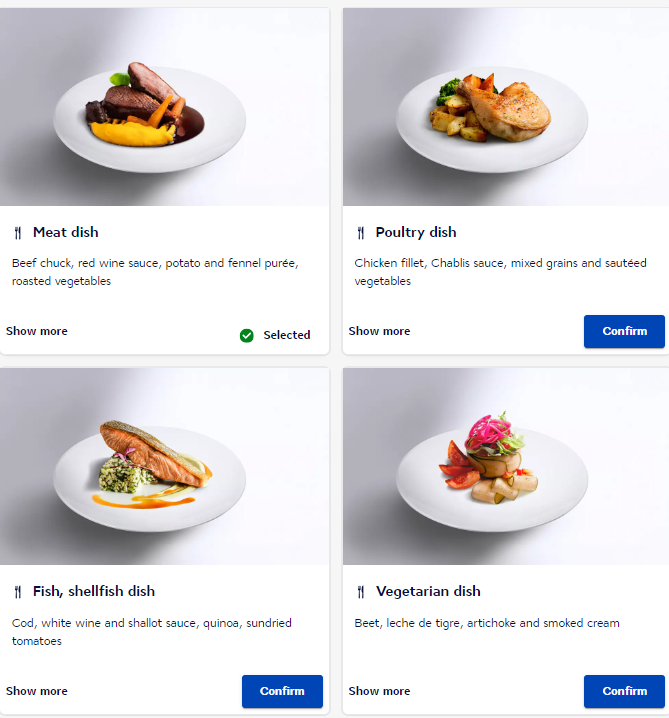Click the cutlery icon beside Poultry dish
The height and width of the screenshot is (718, 669).
(x=361, y=233)
